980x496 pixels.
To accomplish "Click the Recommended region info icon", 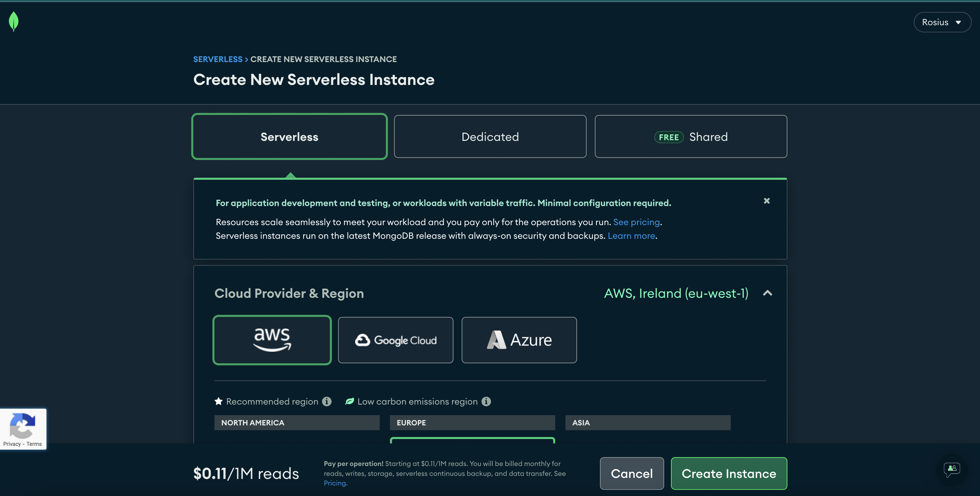I will point(327,402).
